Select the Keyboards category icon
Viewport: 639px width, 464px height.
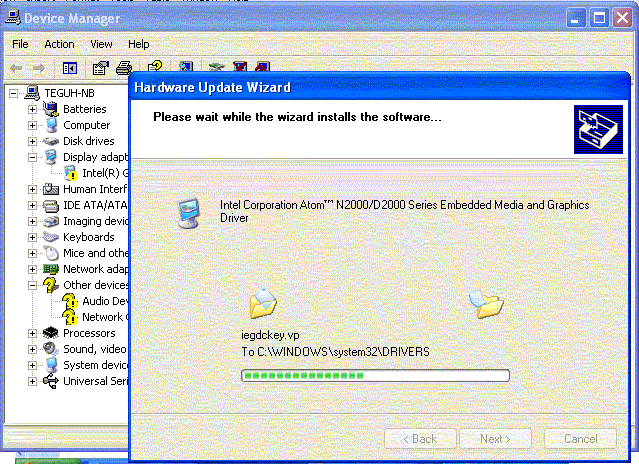click(x=51, y=237)
